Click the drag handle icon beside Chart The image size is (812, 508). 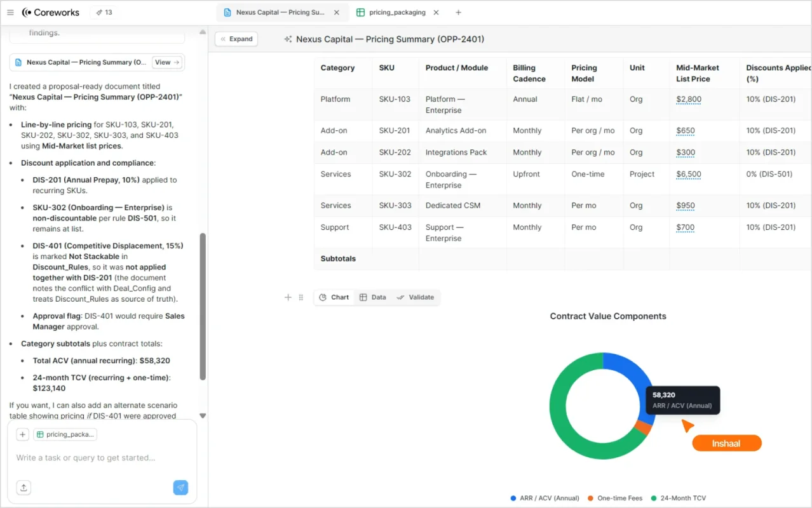301,297
